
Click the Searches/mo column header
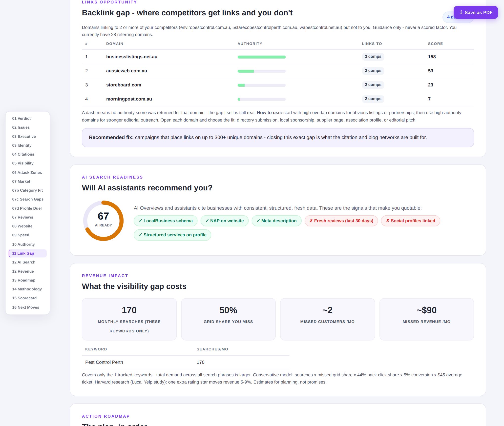click(212, 349)
